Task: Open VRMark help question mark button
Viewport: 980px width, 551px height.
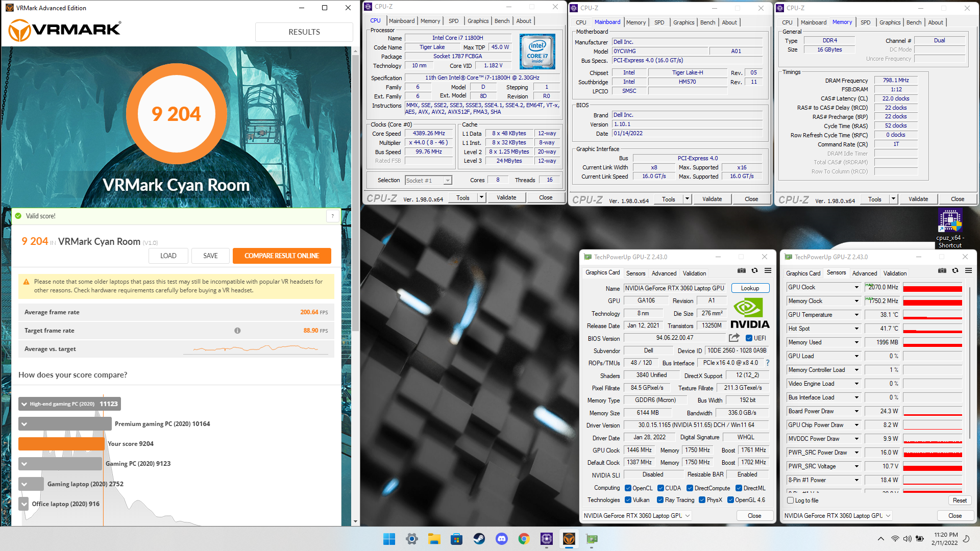Action: pos(333,216)
